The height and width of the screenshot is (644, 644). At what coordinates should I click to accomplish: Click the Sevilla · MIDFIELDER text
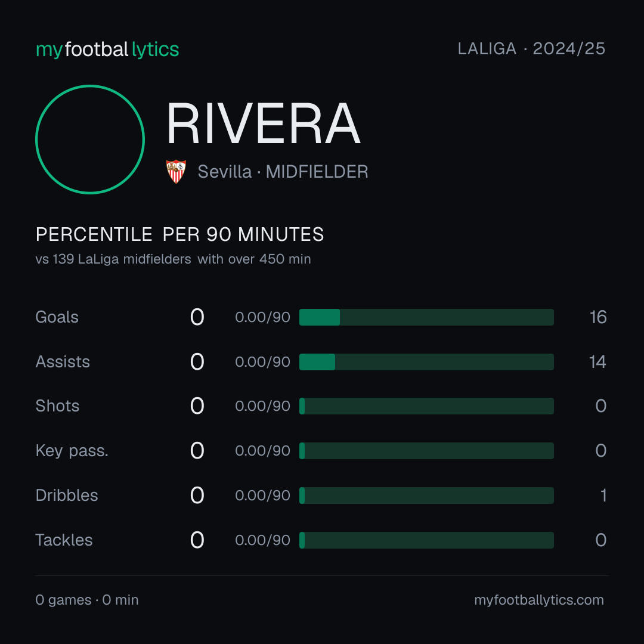[283, 172]
